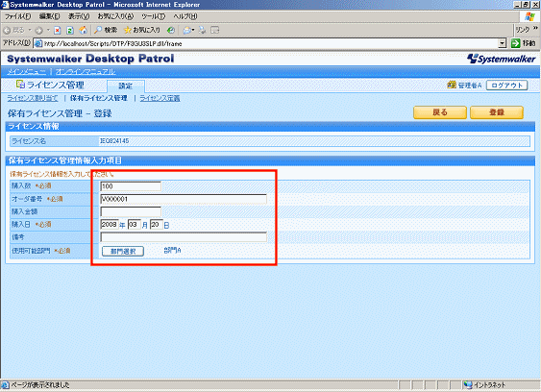Click the 戻る button
Image resolution: width=541 pixels, height=392 pixels.
point(440,112)
